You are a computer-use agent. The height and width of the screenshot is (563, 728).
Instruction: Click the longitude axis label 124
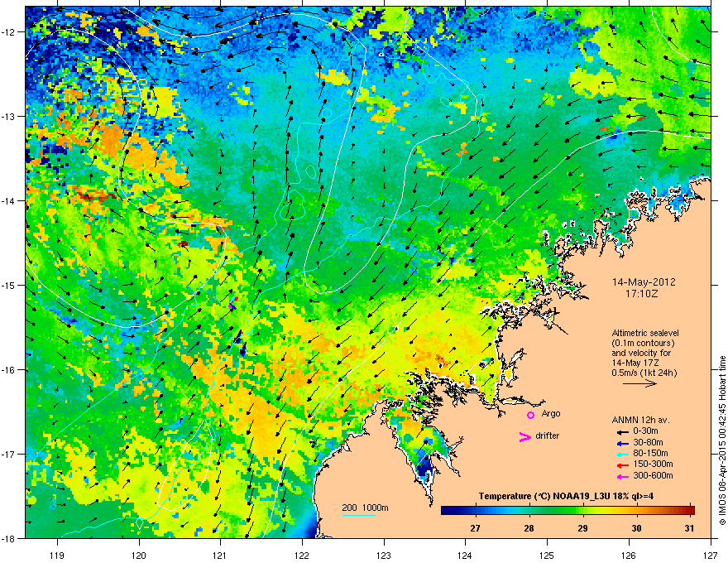pos(466,555)
